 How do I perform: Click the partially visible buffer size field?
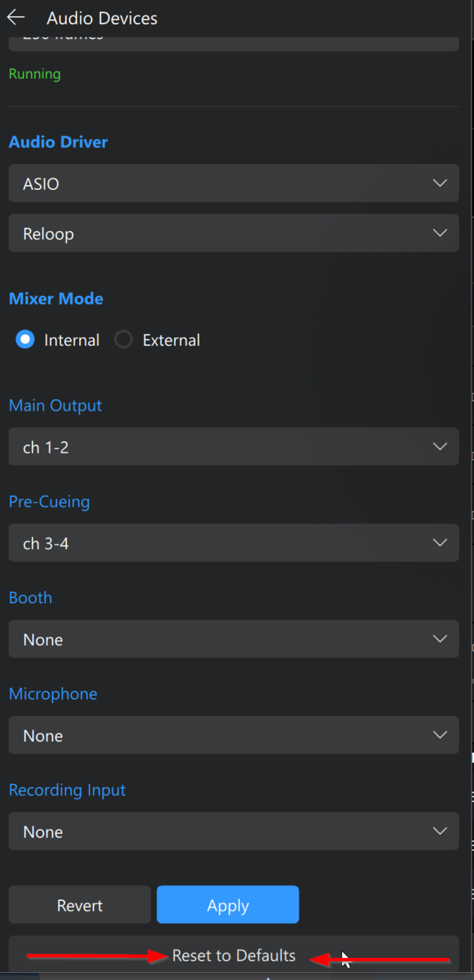coord(233,43)
